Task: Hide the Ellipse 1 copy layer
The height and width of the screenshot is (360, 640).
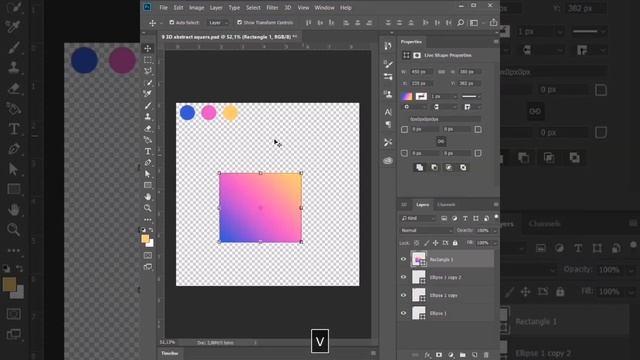Action: coord(403,295)
